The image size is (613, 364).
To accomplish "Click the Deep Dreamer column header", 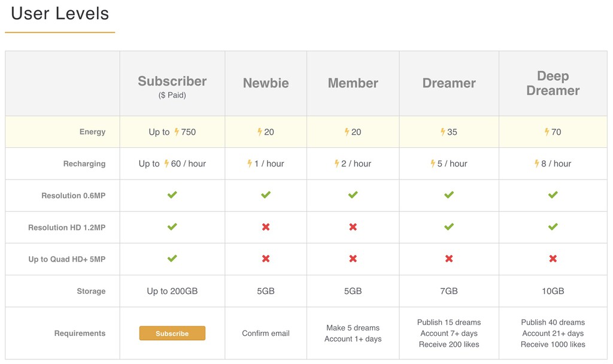I will click(x=553, y=83).
